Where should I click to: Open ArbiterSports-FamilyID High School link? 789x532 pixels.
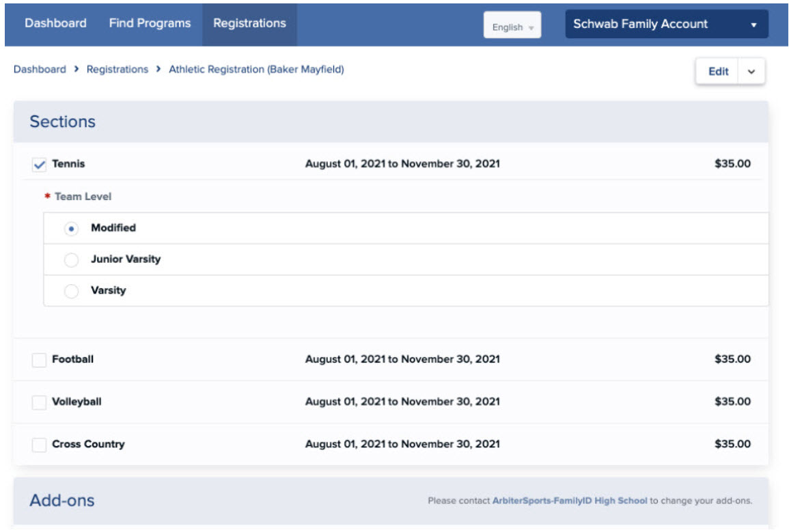click(x=570, y=501)
